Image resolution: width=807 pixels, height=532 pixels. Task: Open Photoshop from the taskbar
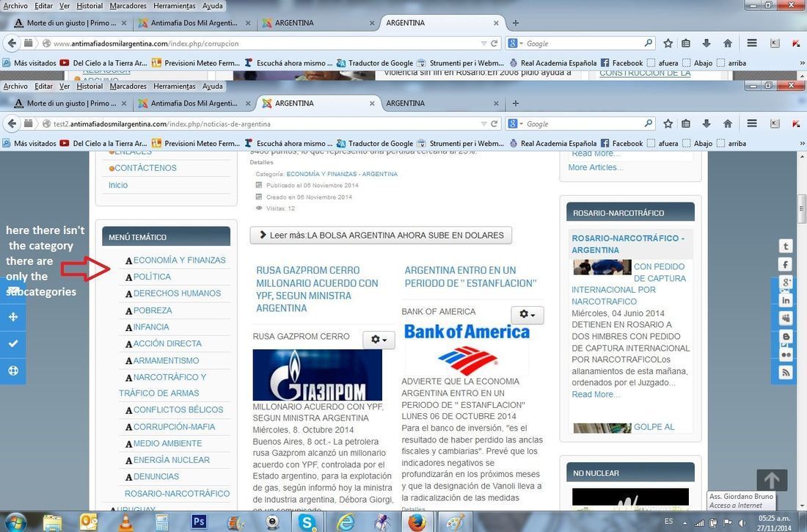coord(199,522)
